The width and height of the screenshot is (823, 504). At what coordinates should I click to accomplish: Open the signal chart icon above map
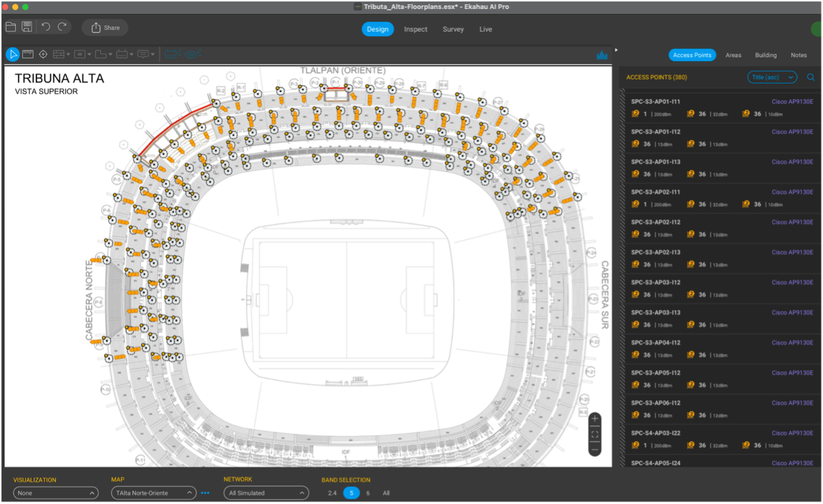pyautogui.click(x=602, y=55)
